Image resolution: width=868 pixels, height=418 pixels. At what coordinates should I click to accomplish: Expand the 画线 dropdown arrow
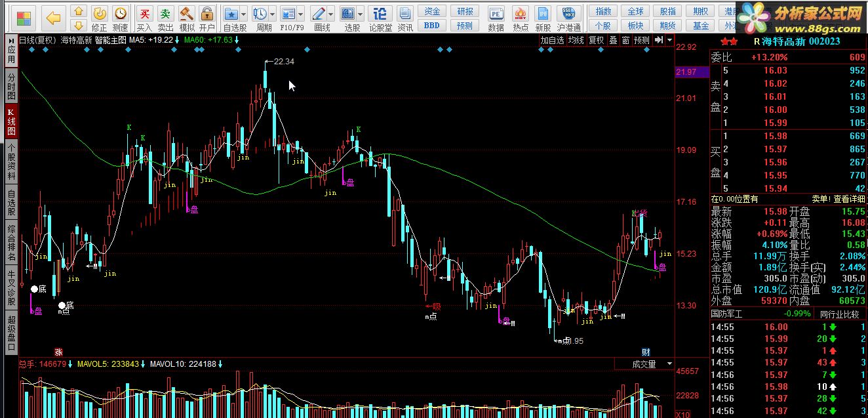pyautogui.click(x=330, y=14)
